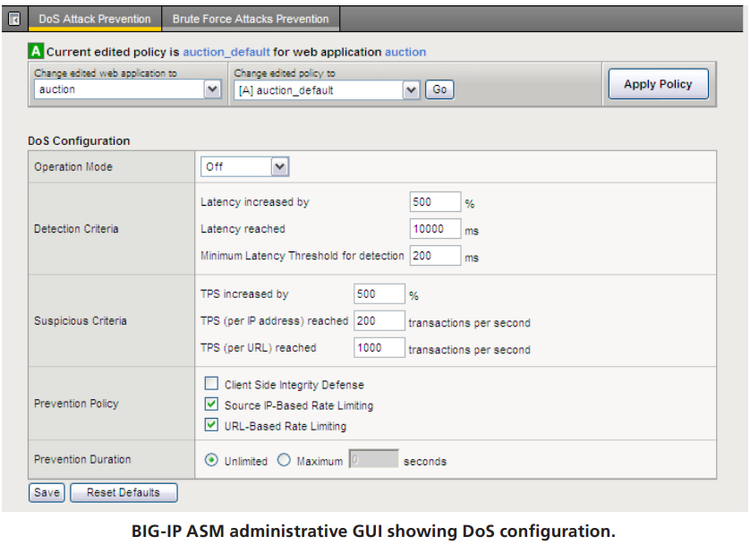Viewport: 750px width, 544px height.
Task: Expand the Operation Mode dropdown
Action: point(280,167)
